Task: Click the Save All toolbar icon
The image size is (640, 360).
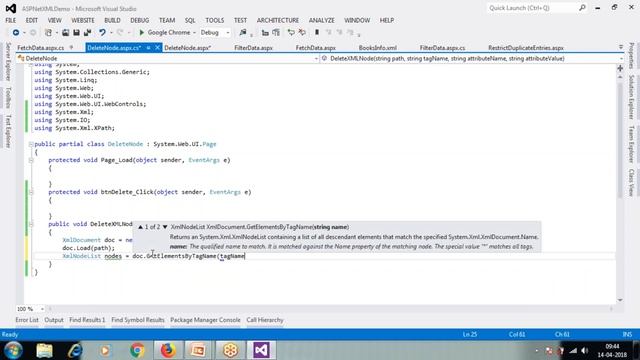Action: 87,33
